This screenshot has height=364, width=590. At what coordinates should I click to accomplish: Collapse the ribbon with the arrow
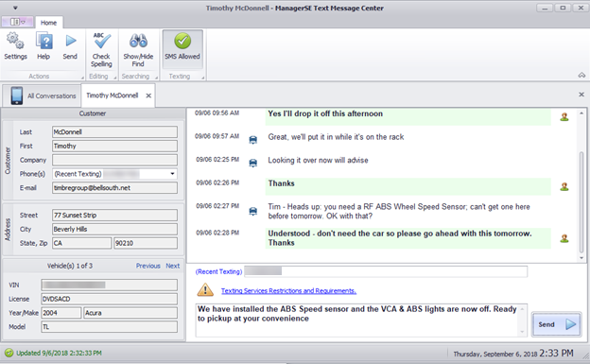[581, 76]
